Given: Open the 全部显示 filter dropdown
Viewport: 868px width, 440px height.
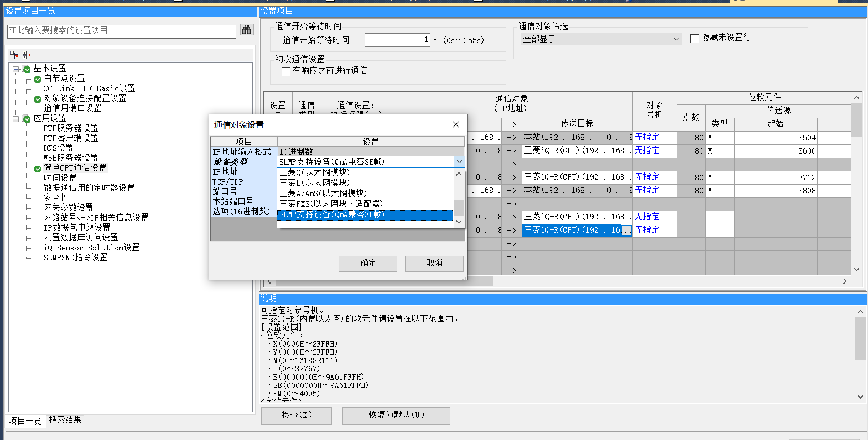Looking at the screenshot, I should click(676, 39).
